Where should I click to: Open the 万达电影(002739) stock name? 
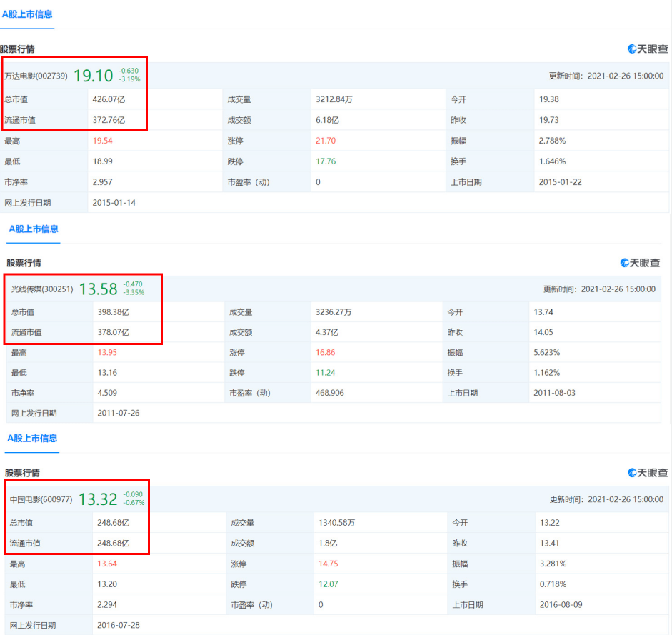coord(36,76)
